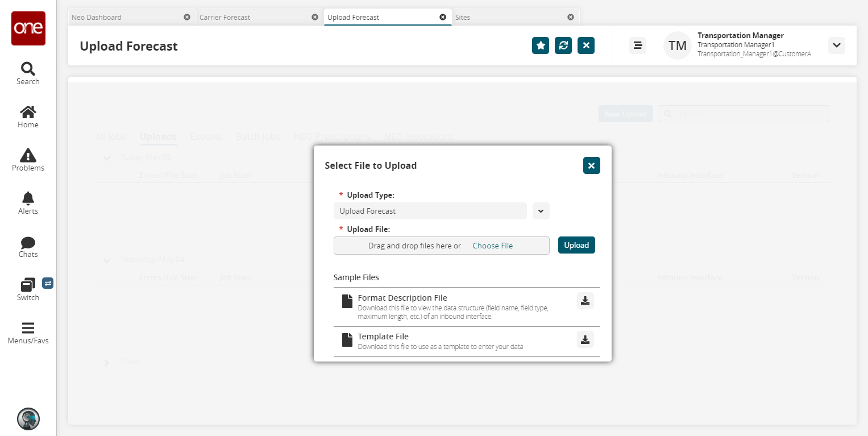Screen dimensions: 868x436
Task: Click the Upload button
Action: (576, 245)
